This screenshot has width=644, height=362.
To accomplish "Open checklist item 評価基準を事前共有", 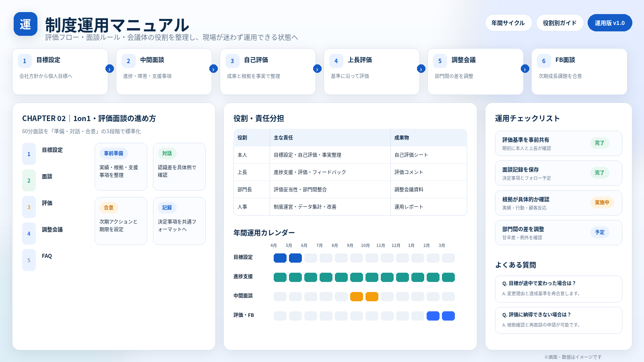I will 558,144.
